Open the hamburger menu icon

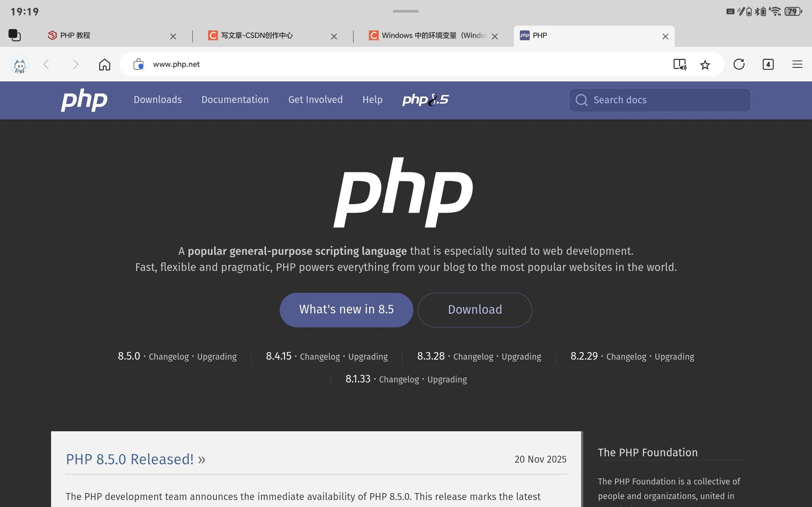tap(797, 64)
